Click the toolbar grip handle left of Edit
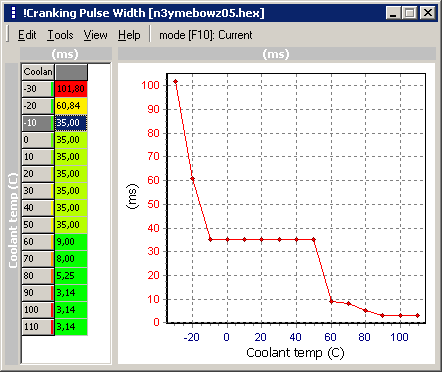Viewport: 442px width, 372px height. (8, 34)
